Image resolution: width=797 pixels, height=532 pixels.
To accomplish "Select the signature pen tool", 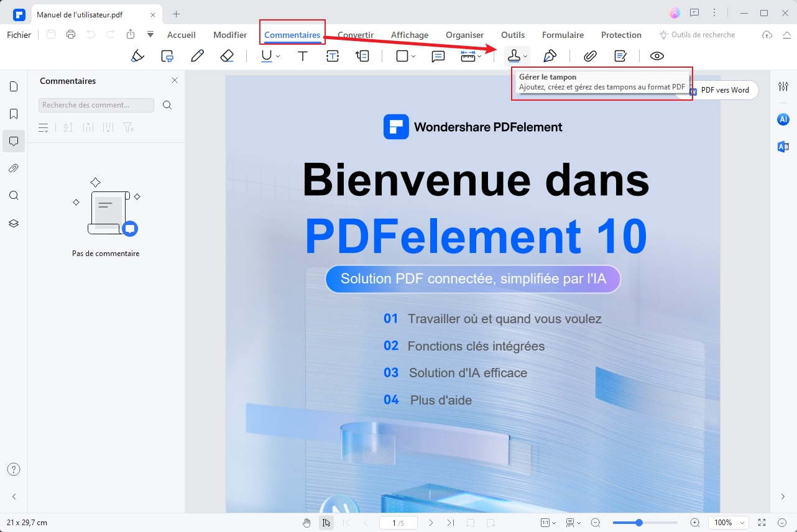I will coord(550,56).
